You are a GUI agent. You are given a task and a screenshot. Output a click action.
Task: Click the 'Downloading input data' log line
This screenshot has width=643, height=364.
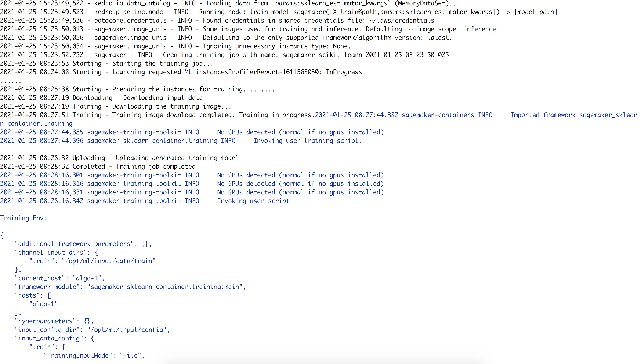tap(163, 98)
